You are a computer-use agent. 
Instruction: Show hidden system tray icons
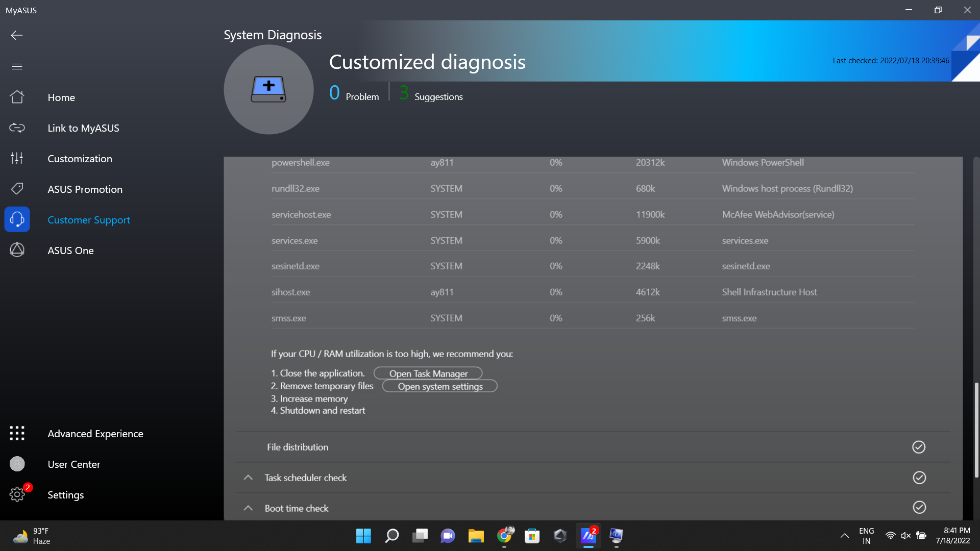[844, 536]
